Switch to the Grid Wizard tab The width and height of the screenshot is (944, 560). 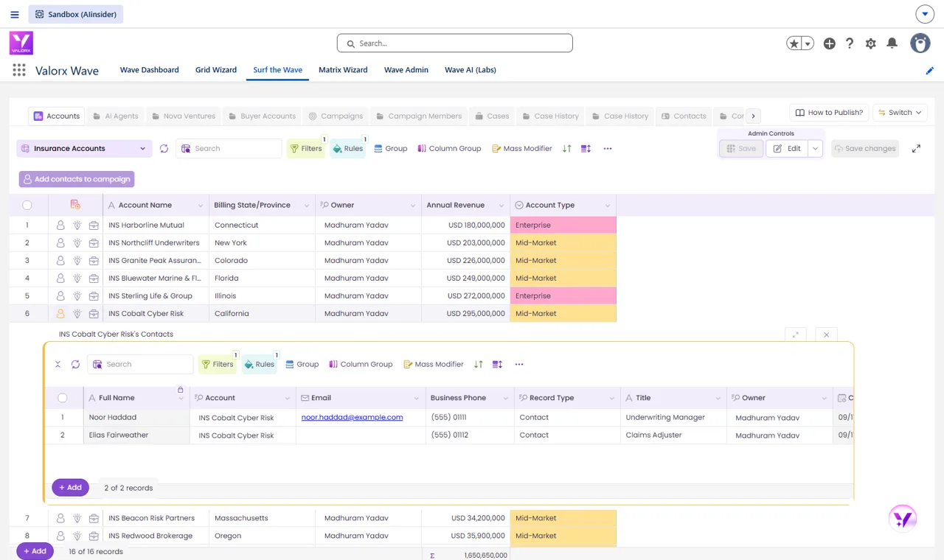(x=216, y=70)
